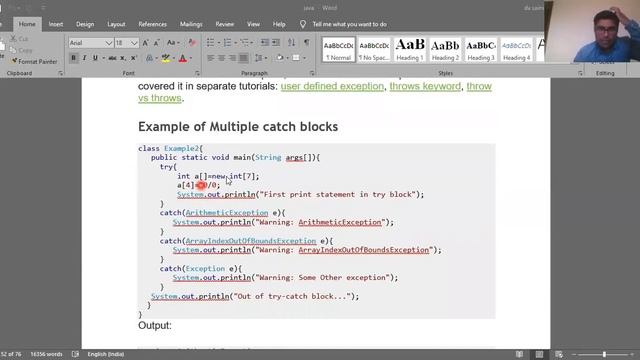Viewport: 640px width, 360px height.
Task: Open font color dropdown arrow
Action: pyautogui.click(x=191, y=58)
